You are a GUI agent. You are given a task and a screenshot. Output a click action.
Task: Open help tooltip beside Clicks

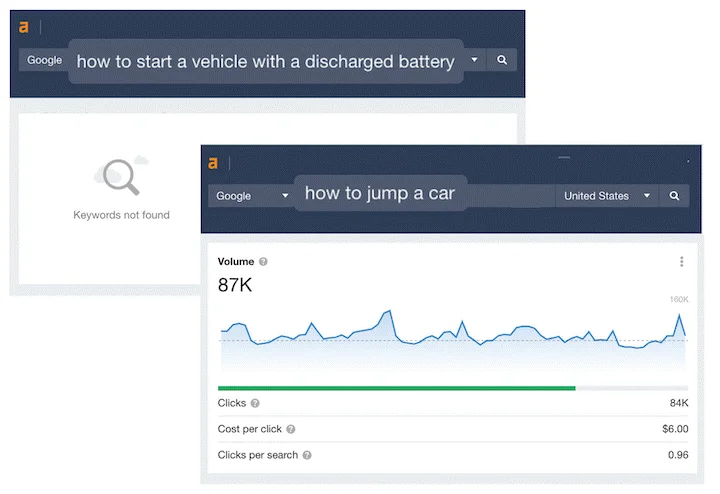tap(255, 403)
